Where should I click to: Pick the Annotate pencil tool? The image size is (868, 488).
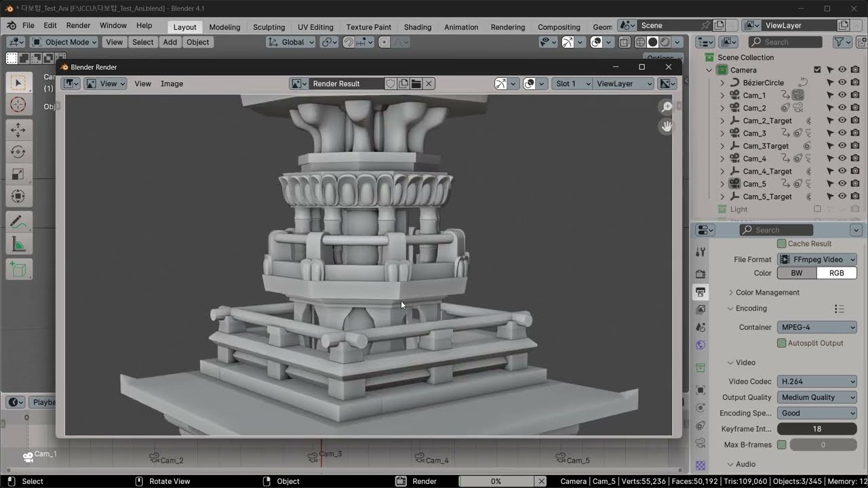click(x=18, y=222)
